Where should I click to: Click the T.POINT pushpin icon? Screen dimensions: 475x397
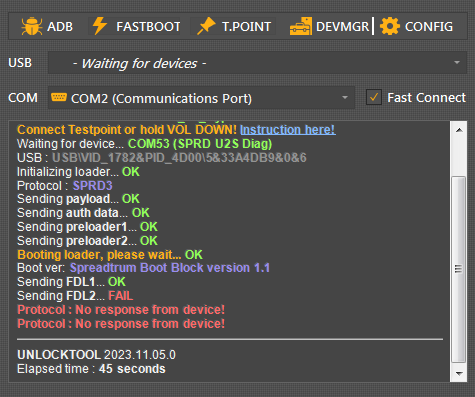click(206, 26)
